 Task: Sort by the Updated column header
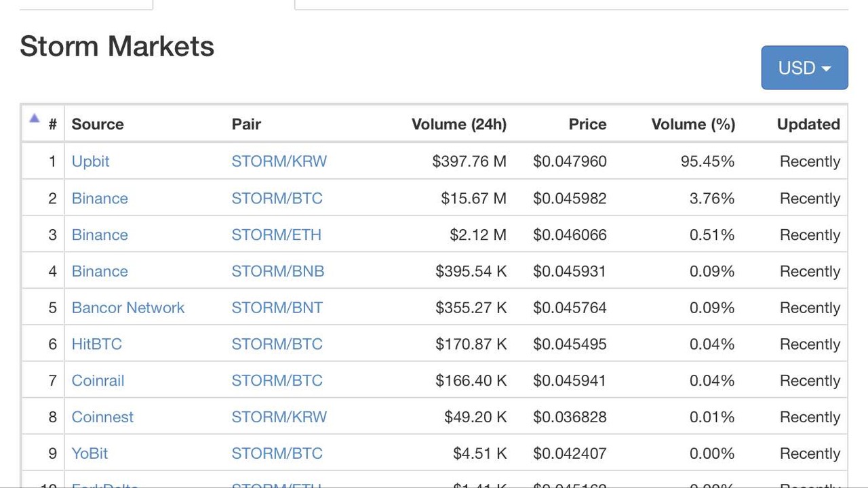(808, 124)
